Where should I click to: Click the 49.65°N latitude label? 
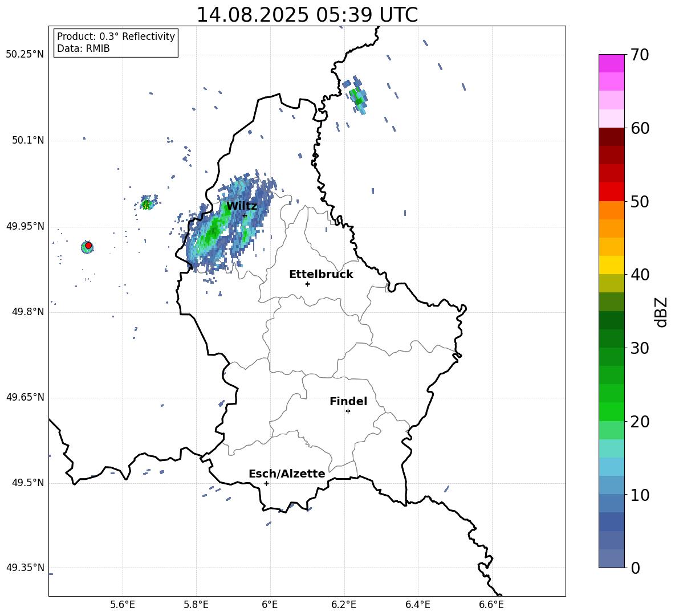pos(25,397)
